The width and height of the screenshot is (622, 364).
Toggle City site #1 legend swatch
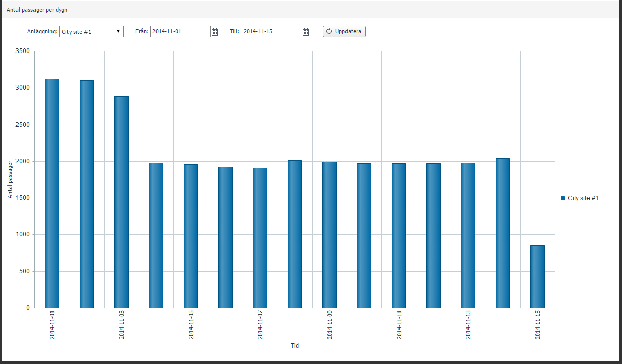563,198
